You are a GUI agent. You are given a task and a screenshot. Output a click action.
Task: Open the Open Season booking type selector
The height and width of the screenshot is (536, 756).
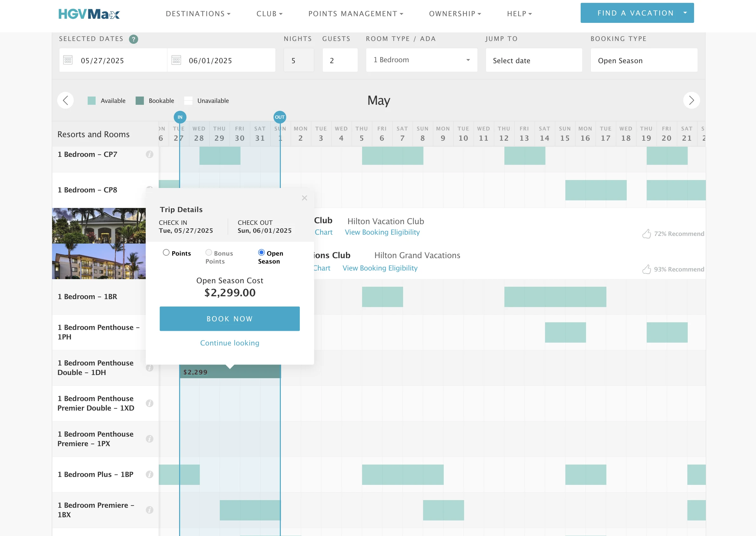pos(644,60)
